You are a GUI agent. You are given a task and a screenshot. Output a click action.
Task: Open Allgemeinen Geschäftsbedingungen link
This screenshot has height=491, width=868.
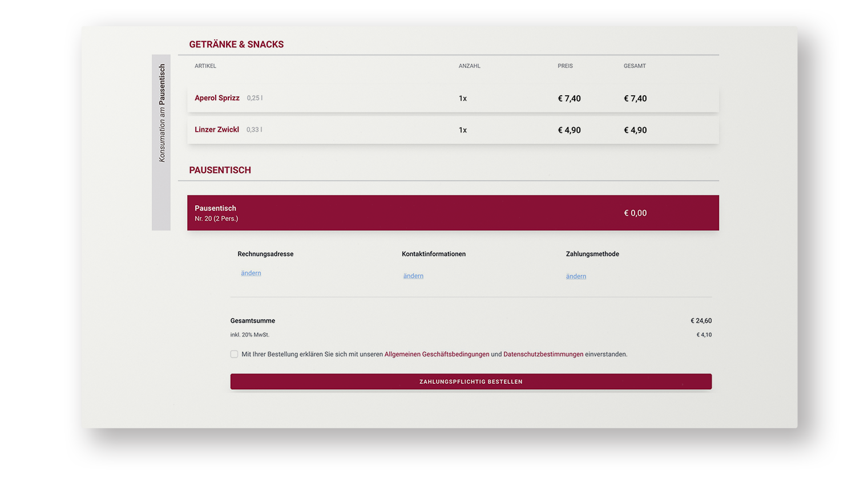437,354
